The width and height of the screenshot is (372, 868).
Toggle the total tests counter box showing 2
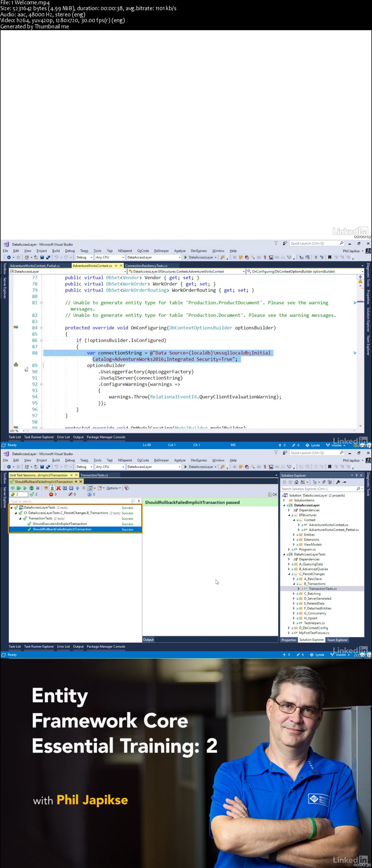tap(19, 494)
